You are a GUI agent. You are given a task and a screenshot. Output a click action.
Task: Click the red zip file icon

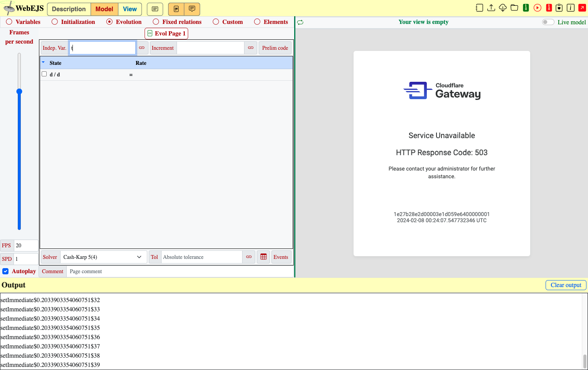[x=549, y=8]
